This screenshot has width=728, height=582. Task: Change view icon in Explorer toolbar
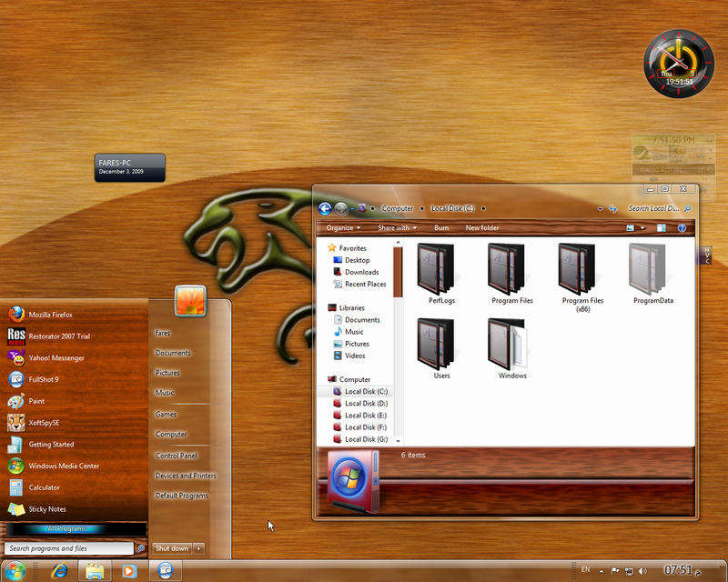coord(630,228)
